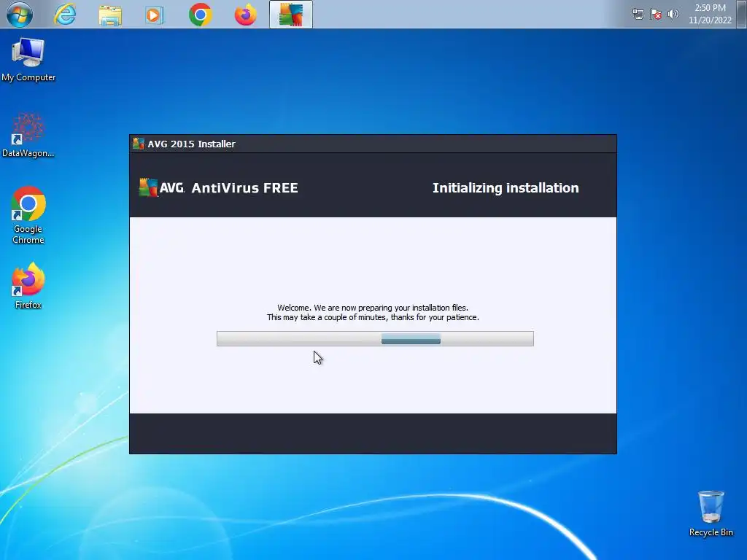The width and height of the screenshot is (747, 560).
Task: Open the My Computer desktop icon
Action: (x=28, y=60)
